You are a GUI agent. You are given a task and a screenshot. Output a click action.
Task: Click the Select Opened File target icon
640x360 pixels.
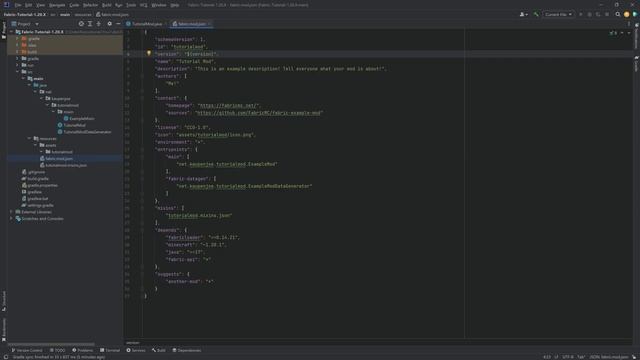(81, 24)
